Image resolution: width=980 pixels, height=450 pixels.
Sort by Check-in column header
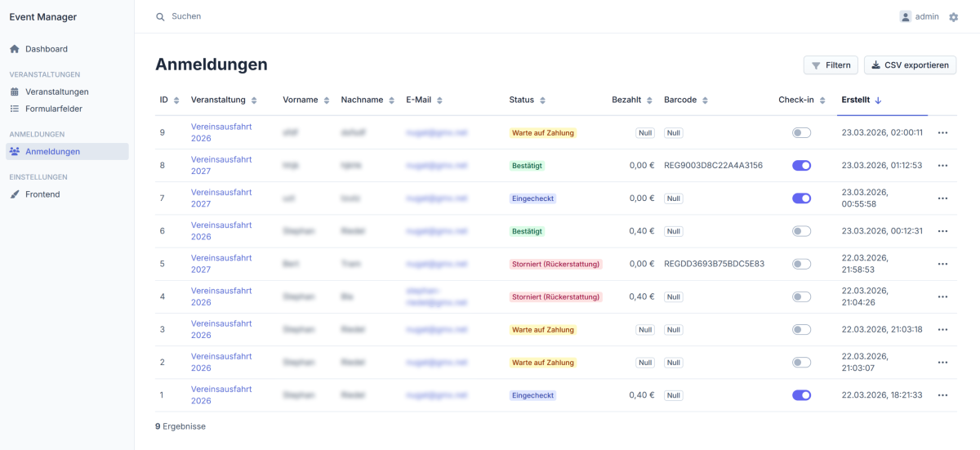tap(802, 100)
